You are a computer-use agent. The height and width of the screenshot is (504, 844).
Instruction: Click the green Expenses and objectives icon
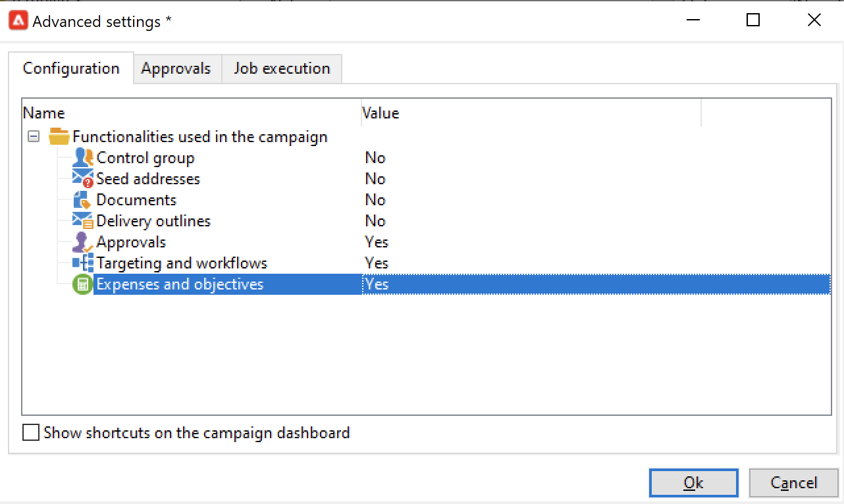[83, 284]
